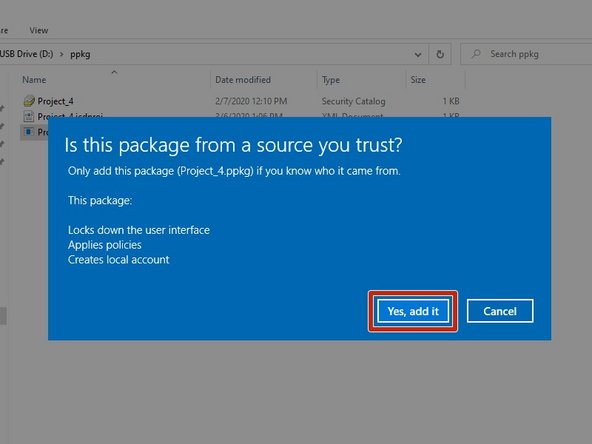Confirm with the Yes, add it button
The height and width of the screenshot is (444, 592).
[413, 311]
